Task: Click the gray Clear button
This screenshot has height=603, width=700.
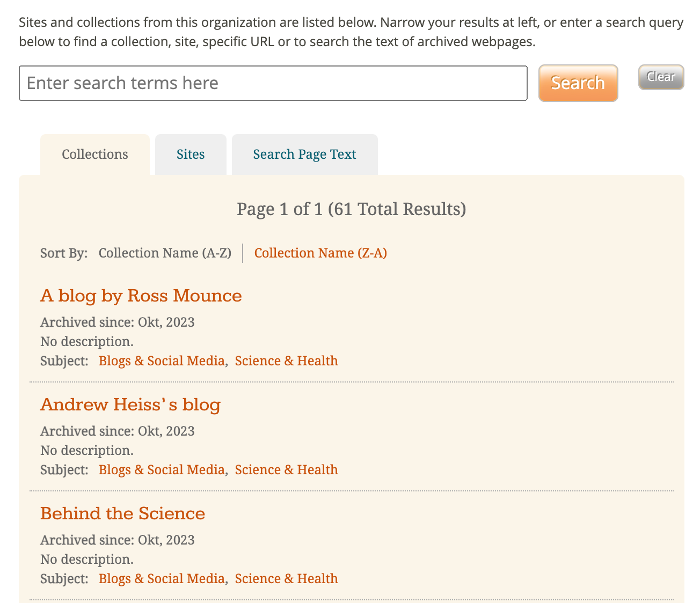Action: 661,77
